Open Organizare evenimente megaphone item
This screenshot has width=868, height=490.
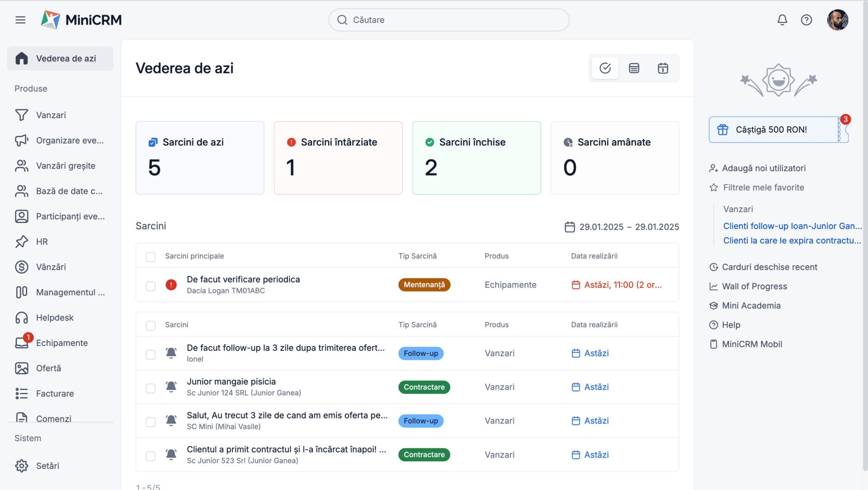pos(60,141)
